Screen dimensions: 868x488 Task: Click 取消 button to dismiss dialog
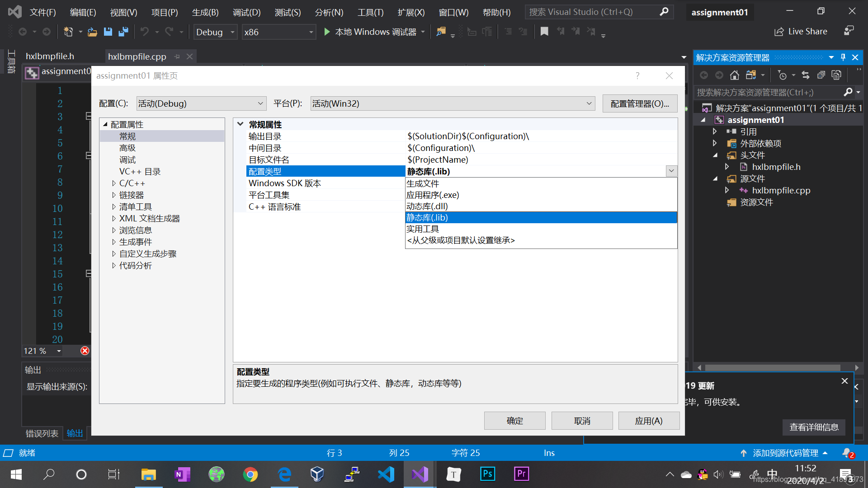pos(582,421)
